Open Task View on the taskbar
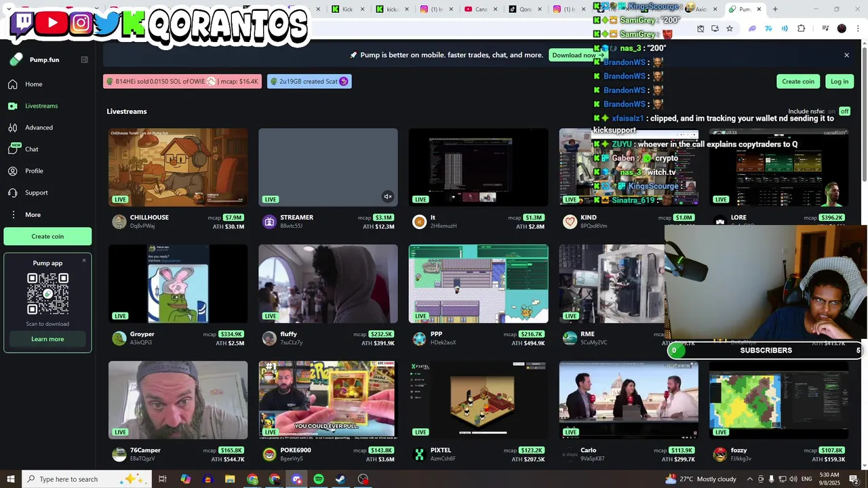 163,479
